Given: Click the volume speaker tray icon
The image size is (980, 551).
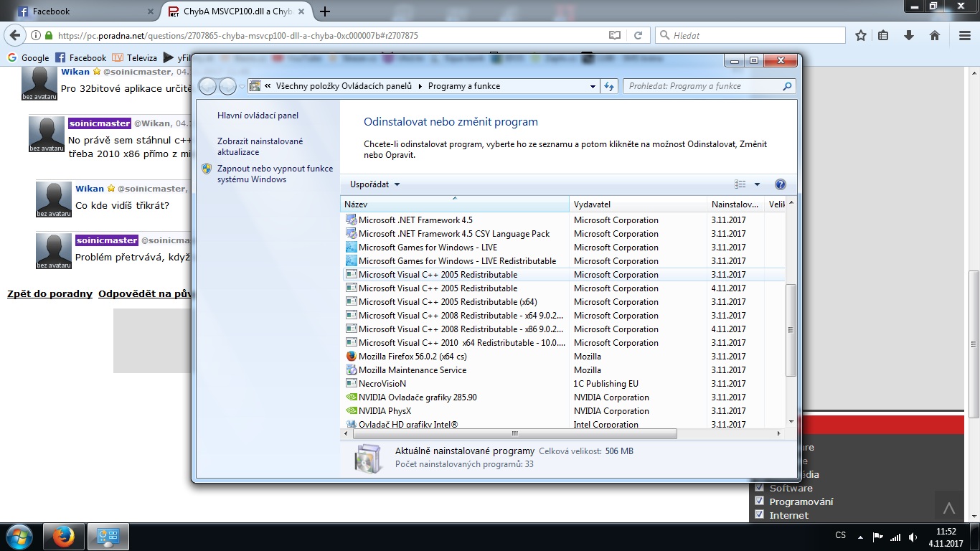Looking at the screenshot, I should click(912, 537).
